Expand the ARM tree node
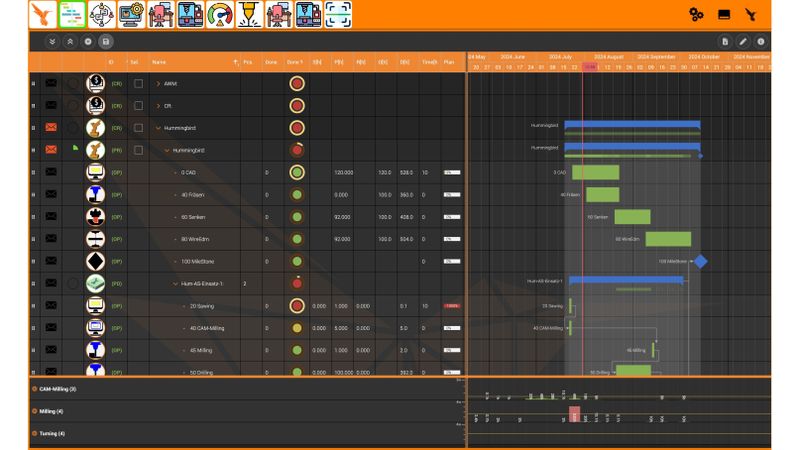The width and height of the screenshot is (799, 450). [x=158, y=84]
